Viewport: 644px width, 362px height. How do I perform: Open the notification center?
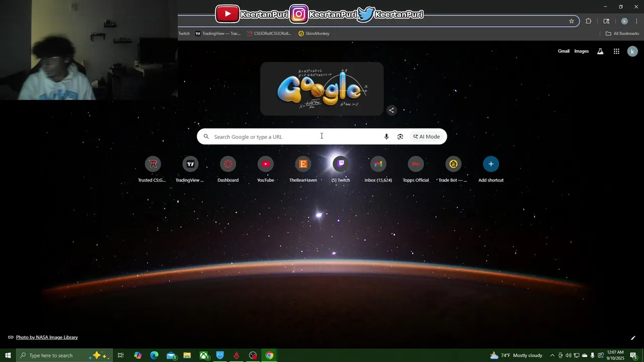click(634, 355)
